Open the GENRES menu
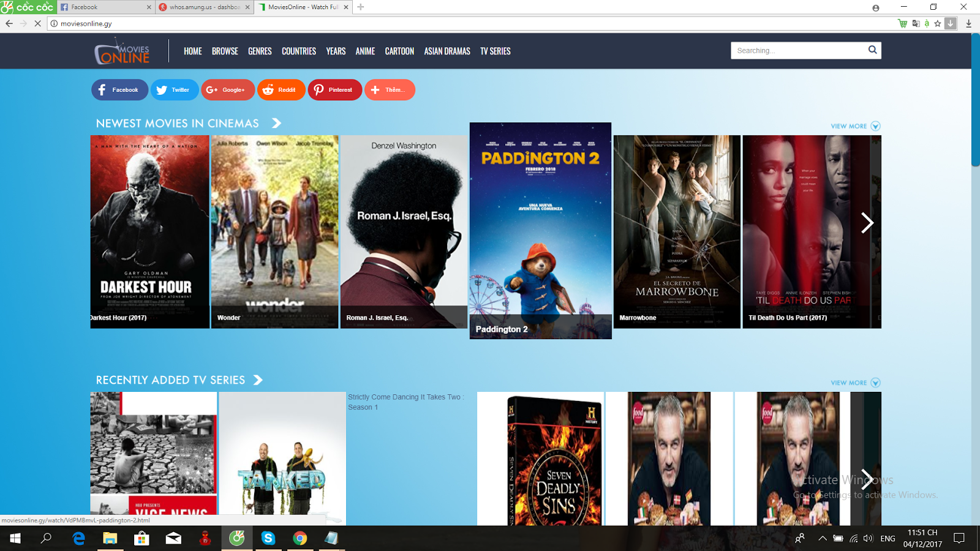980x551 pixels. point(260,51)
